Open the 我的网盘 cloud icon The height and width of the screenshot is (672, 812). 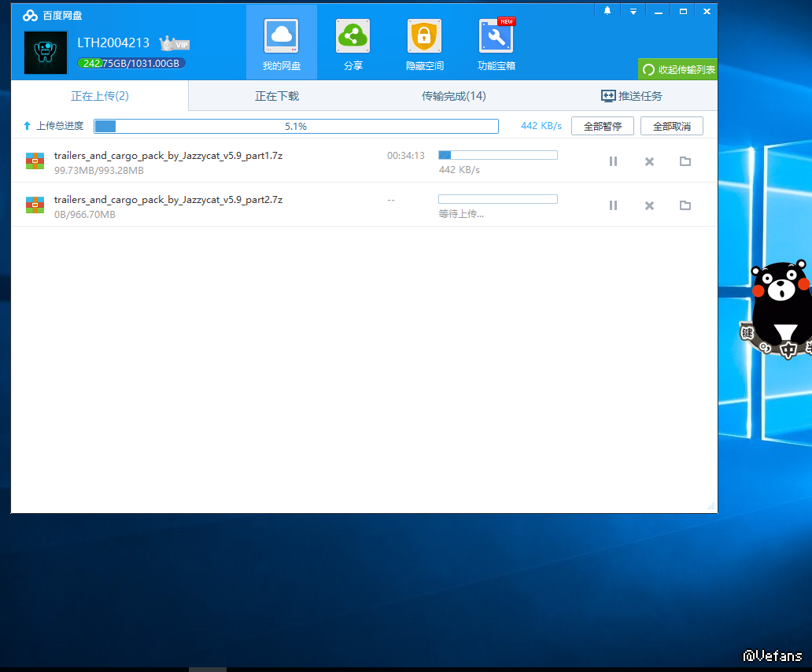coord(281,37)
